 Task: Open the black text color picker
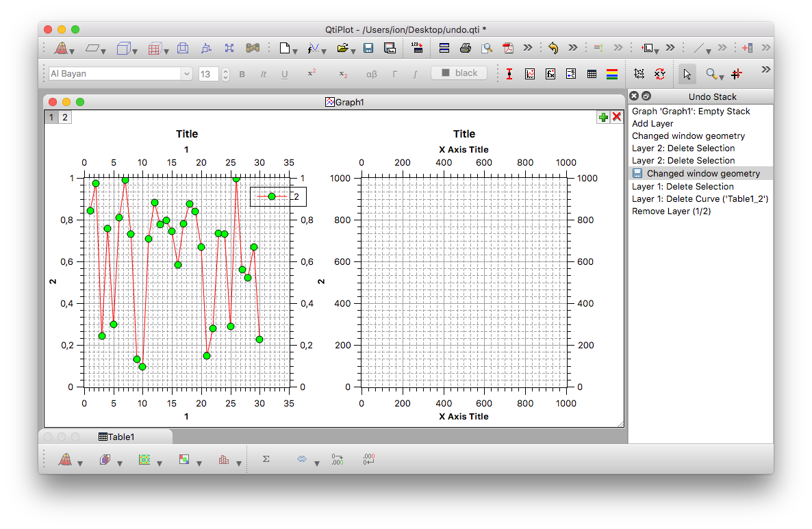point(459,73)
